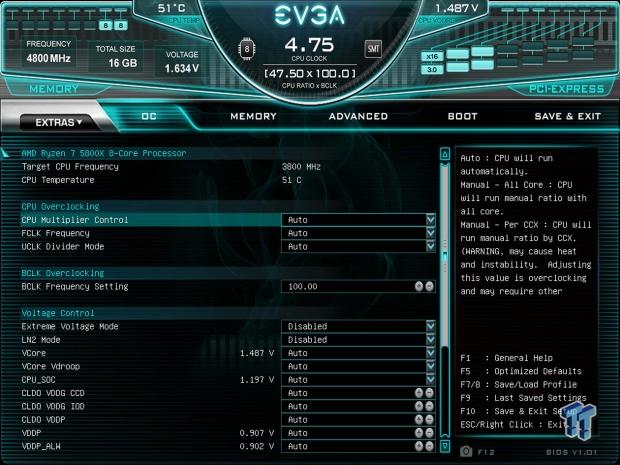The height and width of the screenshot is (465, 620).
Task: Open VCore dropdown arrow
Action: click(431, 353)
